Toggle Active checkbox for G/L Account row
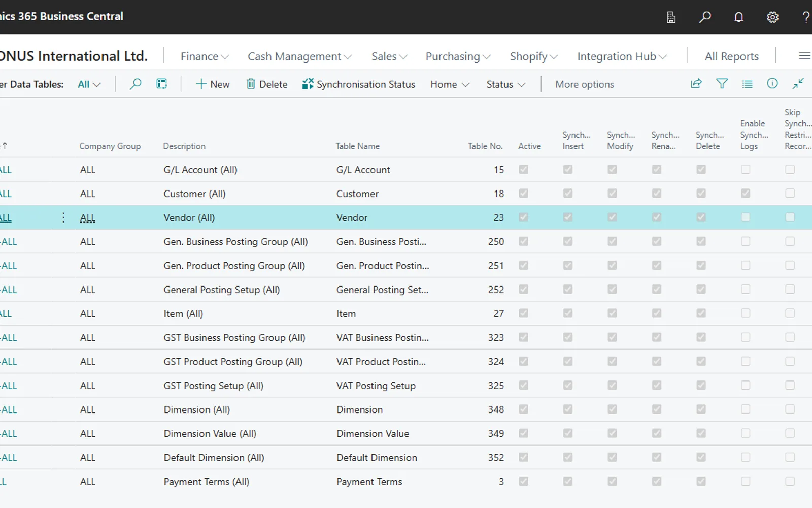The image size is (812, 508). click(523, 169)
